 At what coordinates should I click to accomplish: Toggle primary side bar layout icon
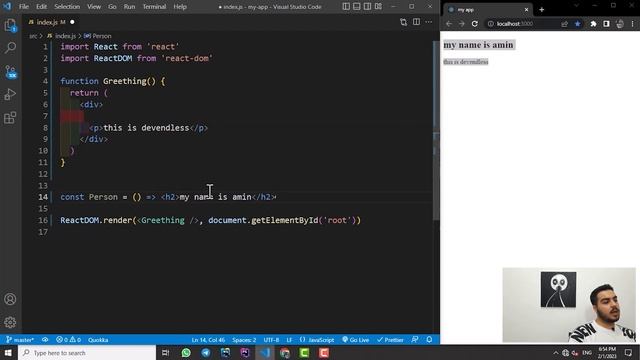click(346, 7)
